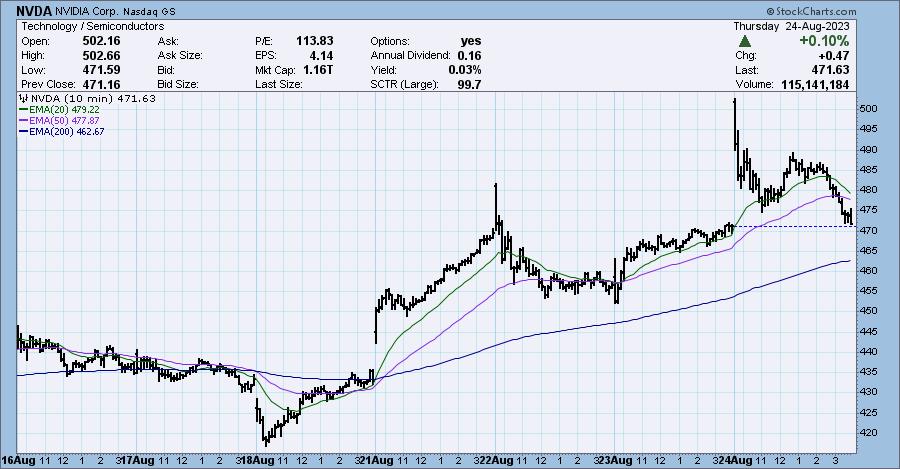
Task: Click the 480 price axis label
Action: (x=868, y=189)
